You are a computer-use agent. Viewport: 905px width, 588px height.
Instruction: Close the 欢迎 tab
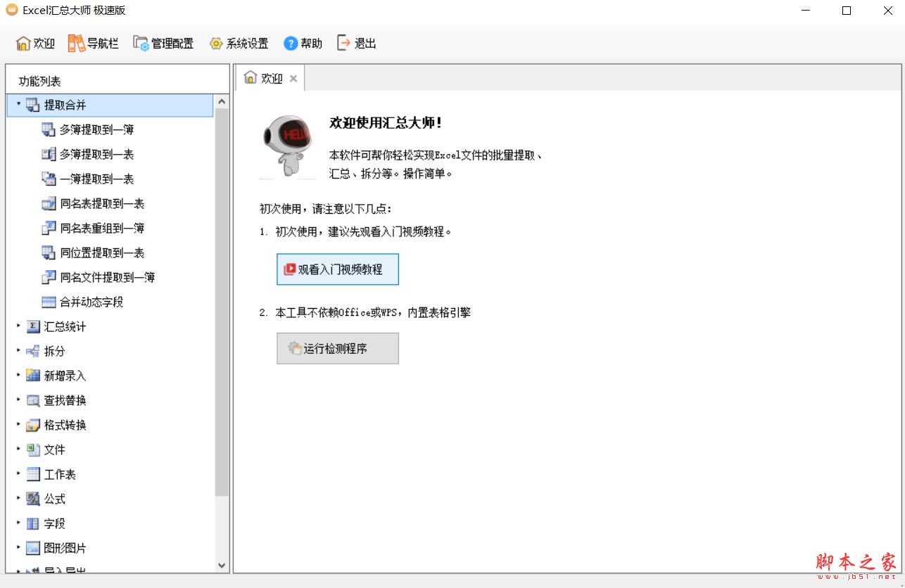tap(293, 79)
